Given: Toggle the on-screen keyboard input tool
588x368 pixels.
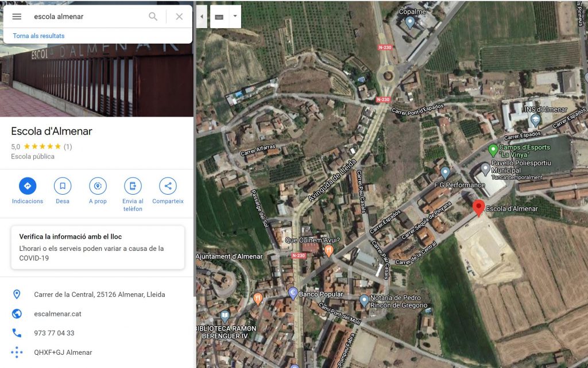Looking at the screenshot, I should [219, 17].
